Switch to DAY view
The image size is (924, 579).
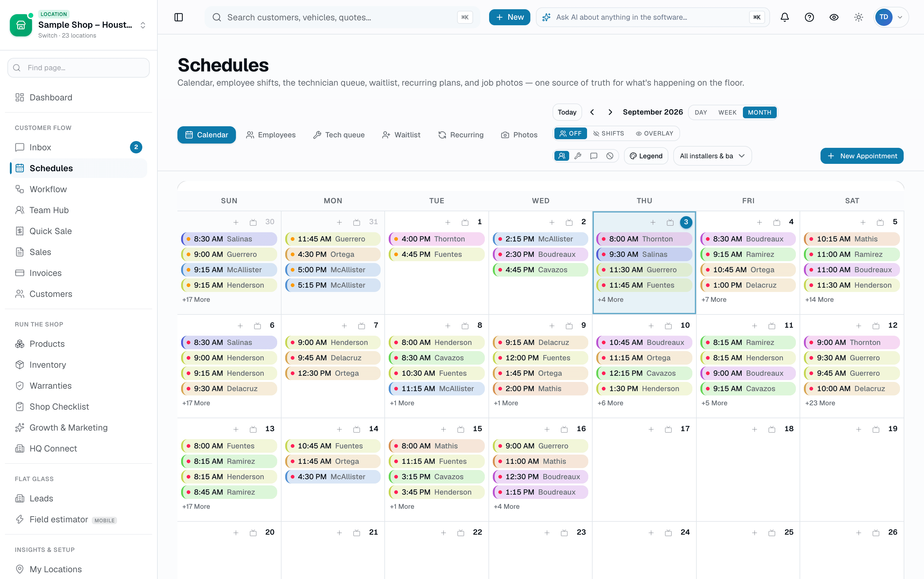click(x=700, y=113)
